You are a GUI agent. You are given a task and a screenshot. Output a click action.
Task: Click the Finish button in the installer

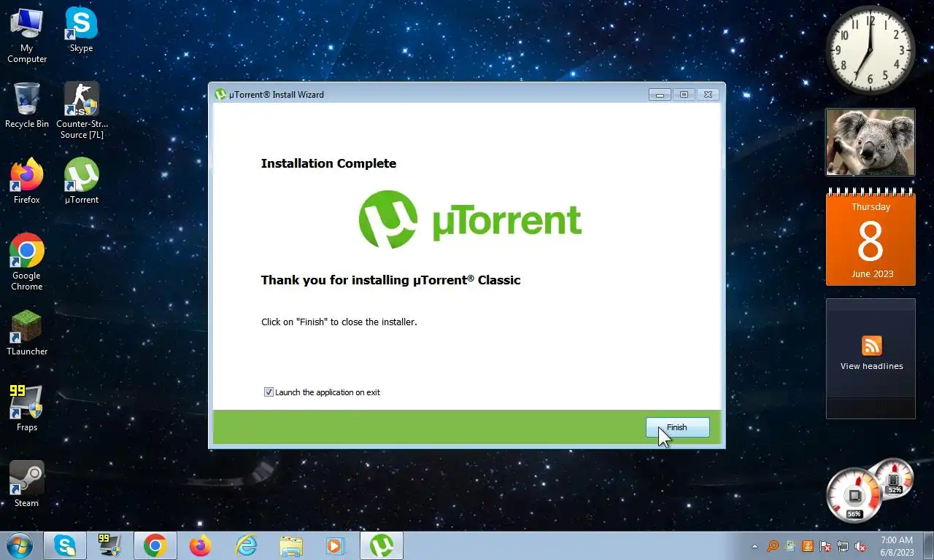click(x=677, y=427)
